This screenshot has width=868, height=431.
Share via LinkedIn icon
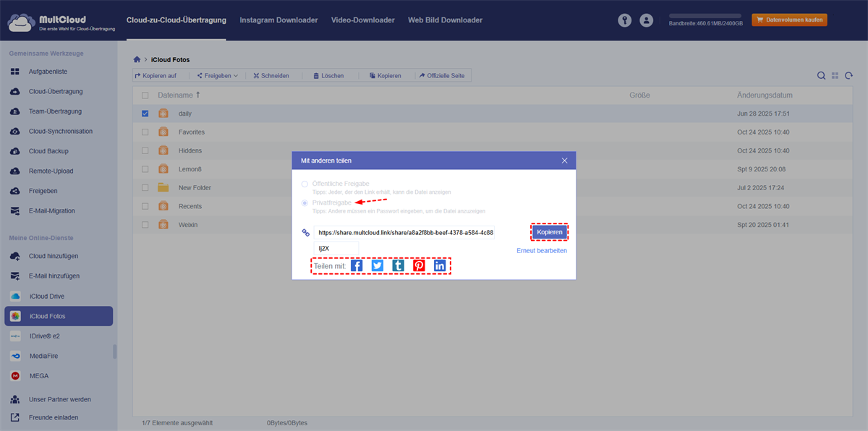coord(440,265)
